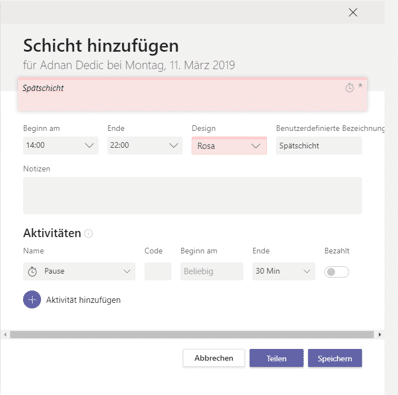Click the 'Aktivitäten' section heading
The height and width of the screenshot is (395, 398).
pos(52,233)
